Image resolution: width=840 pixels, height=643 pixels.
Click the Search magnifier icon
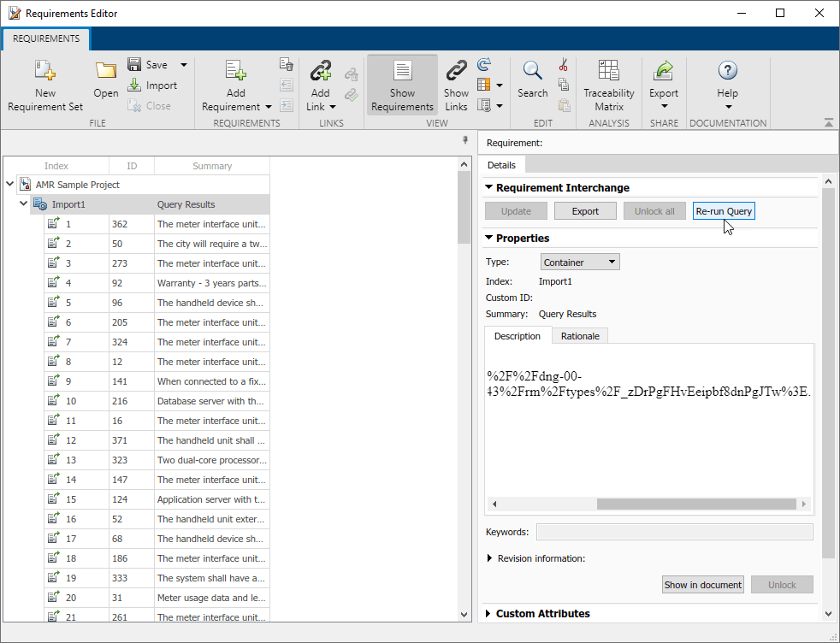click(533, 70)
